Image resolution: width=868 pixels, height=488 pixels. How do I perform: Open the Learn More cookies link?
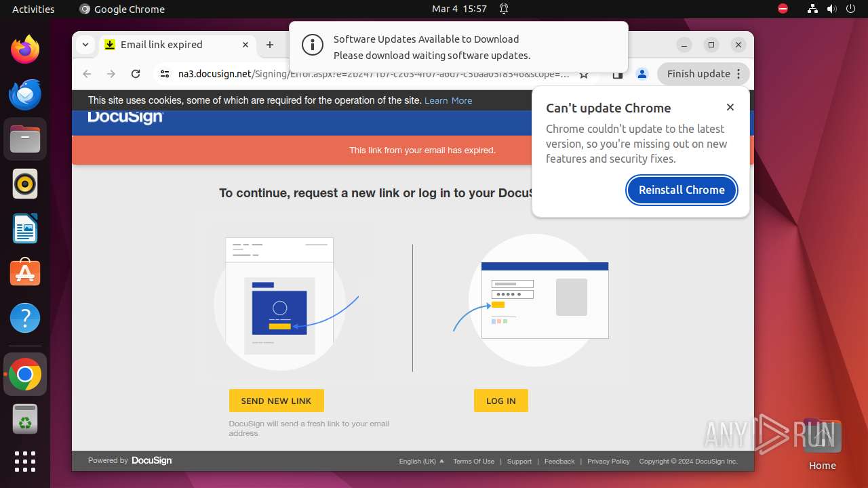[x=448, y=100]
